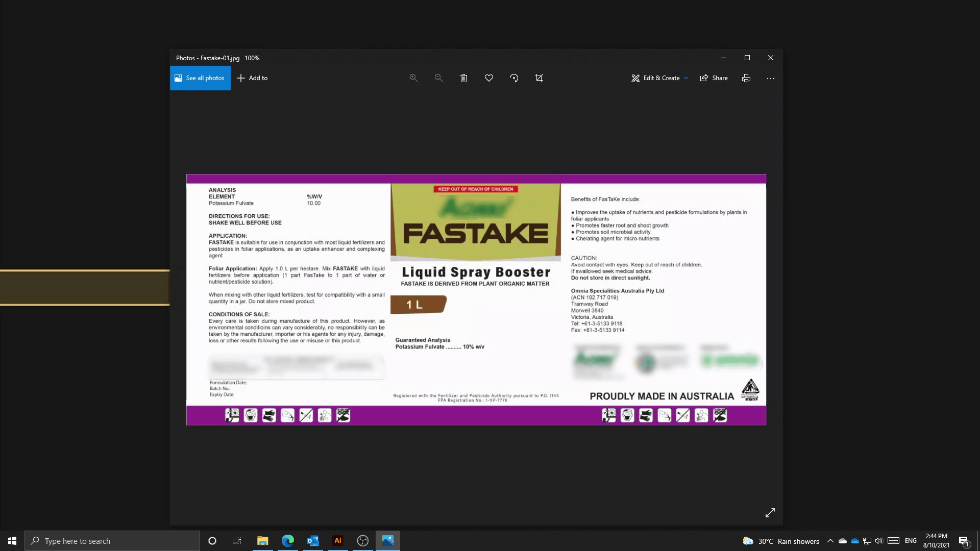Switch to Adobe Illustrator on the taskbar
The width and height of the screenshot is (980, 551).
[338, 541]
